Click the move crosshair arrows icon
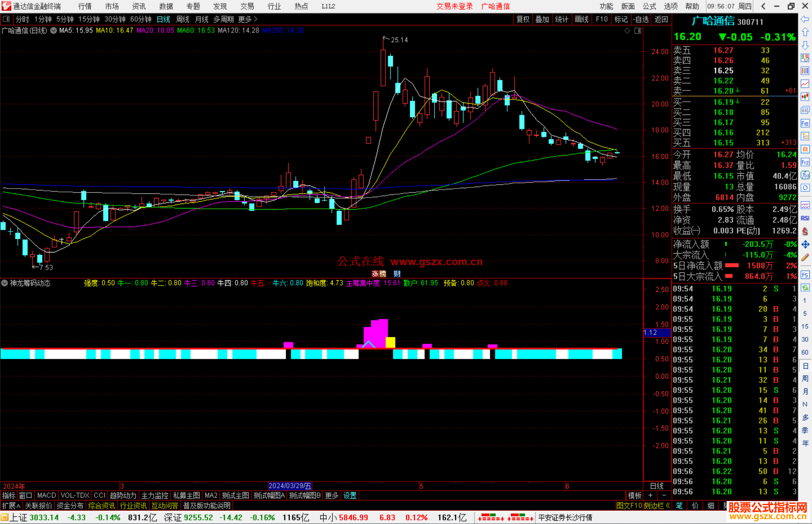The height and width of the screenshot is (524, 812). [x=805, y=245]
